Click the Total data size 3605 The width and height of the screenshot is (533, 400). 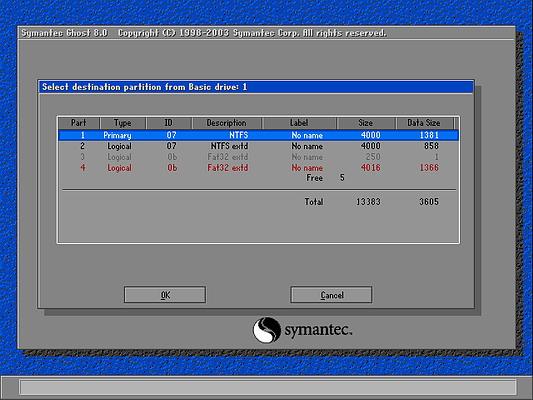429,202
